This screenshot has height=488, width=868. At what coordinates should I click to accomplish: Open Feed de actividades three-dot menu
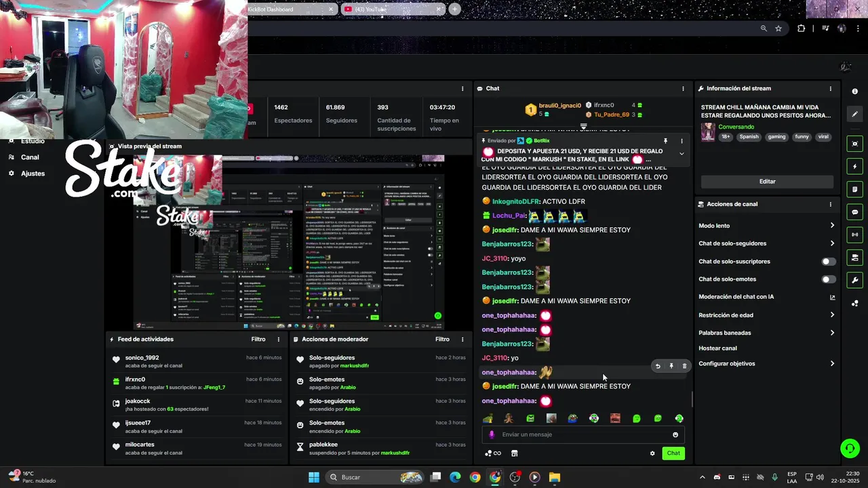278,339
